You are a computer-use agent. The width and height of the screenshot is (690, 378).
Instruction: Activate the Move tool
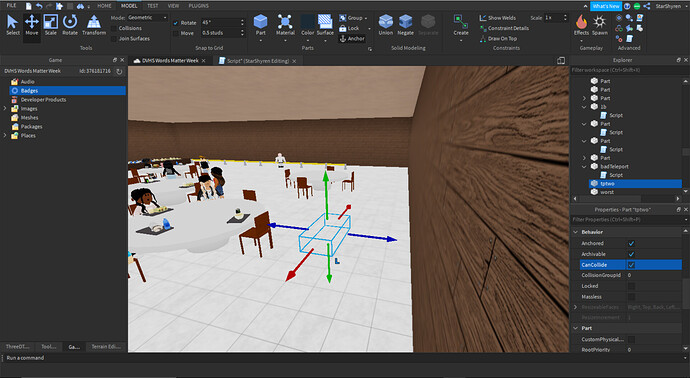coord(32,25)
